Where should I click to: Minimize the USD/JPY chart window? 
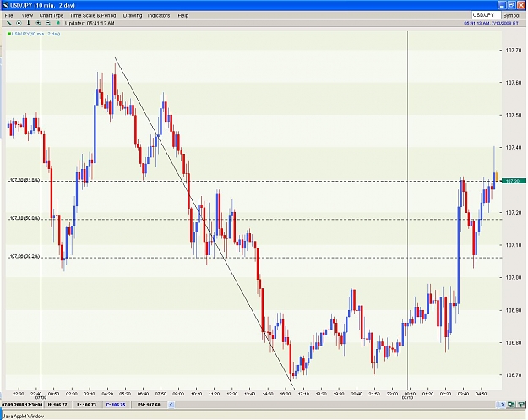tap(503, 5)
